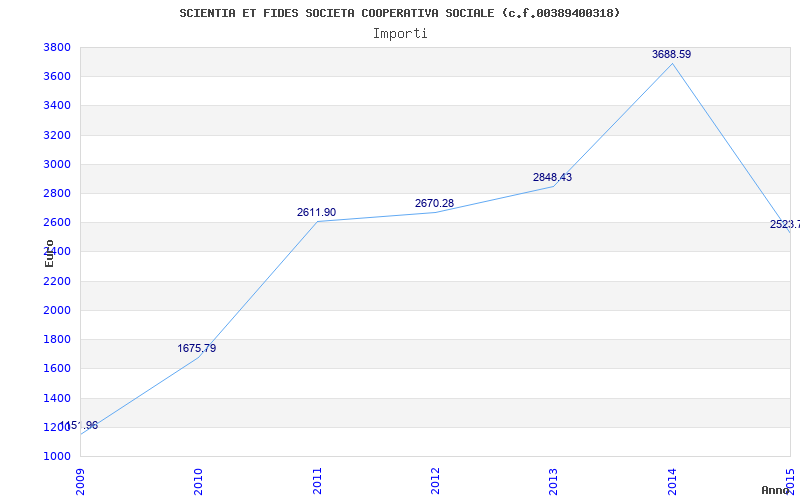Click the 3688.59 data label

point(671,55)
